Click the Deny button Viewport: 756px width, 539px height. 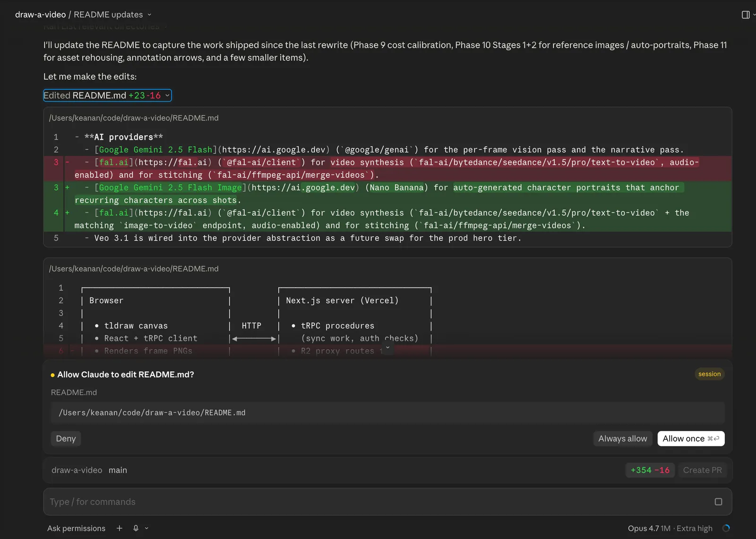pos(66,439)
